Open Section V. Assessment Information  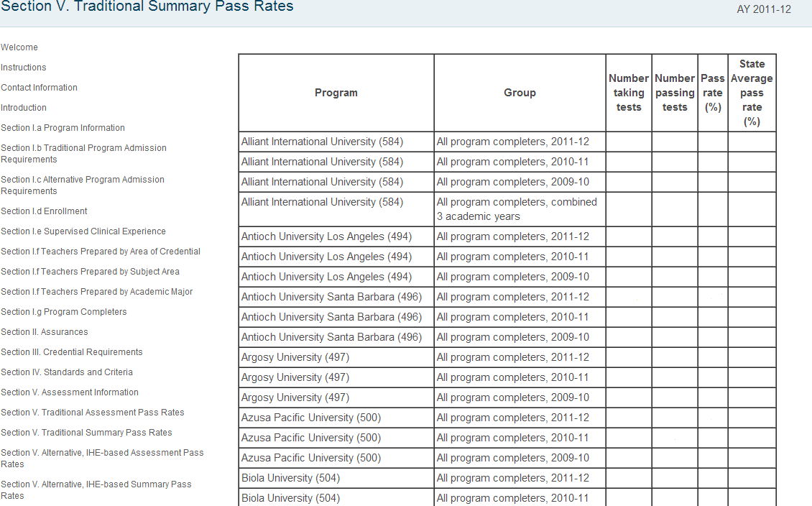[70, 393]
